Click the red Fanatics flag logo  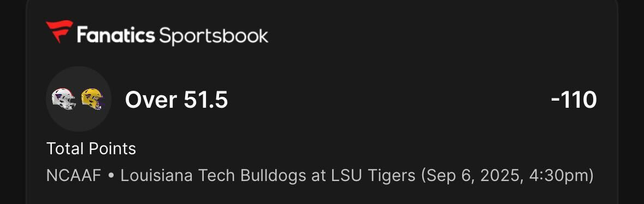(59, 31)
